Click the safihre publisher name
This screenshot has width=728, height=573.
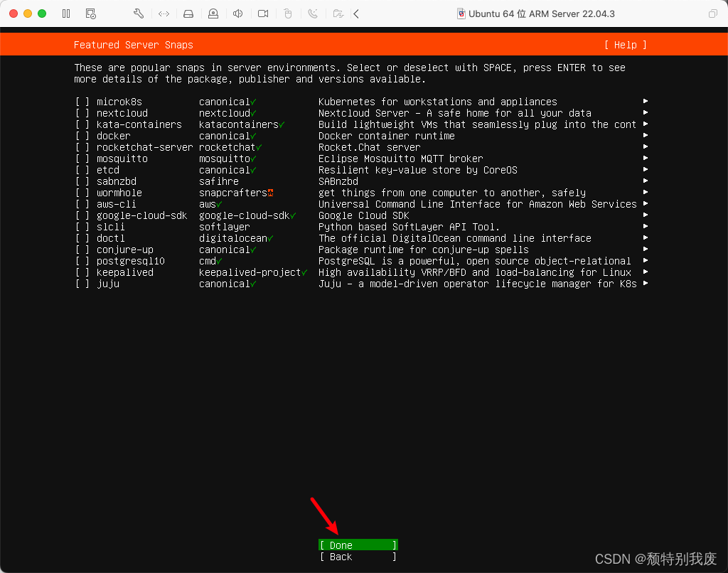coord(219,181)
